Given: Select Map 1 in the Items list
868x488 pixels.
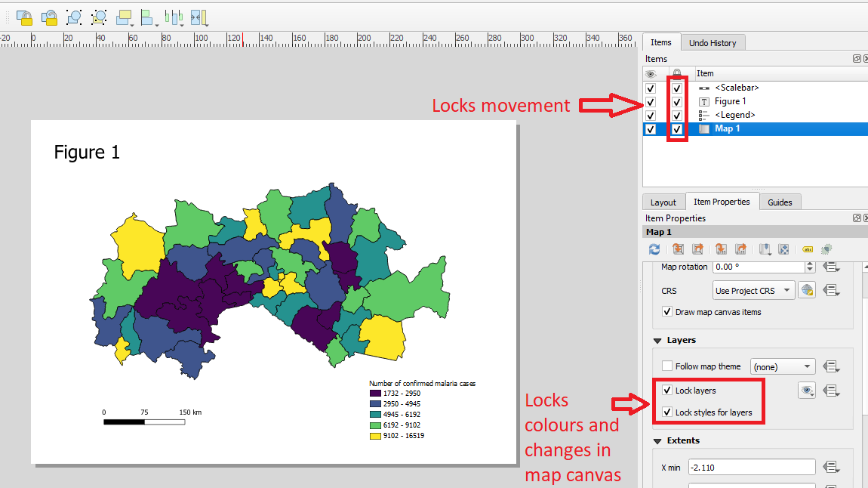Looking at the screenshot, I should pos(727,128).
